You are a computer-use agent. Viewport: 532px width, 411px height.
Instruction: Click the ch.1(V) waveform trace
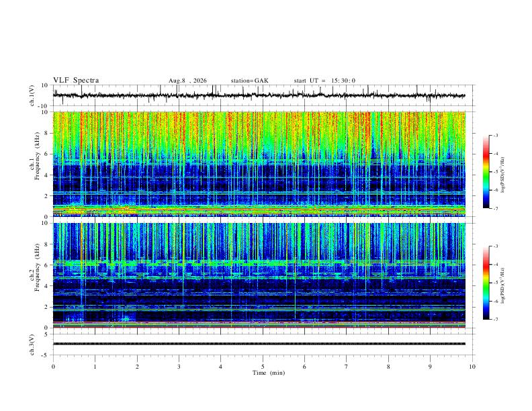(259, 95)
